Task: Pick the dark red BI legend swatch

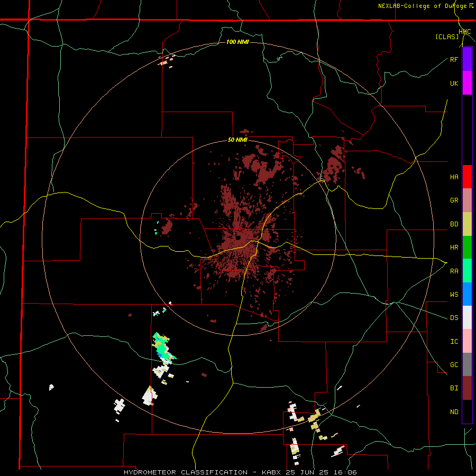Action: (x=467, y=388)
